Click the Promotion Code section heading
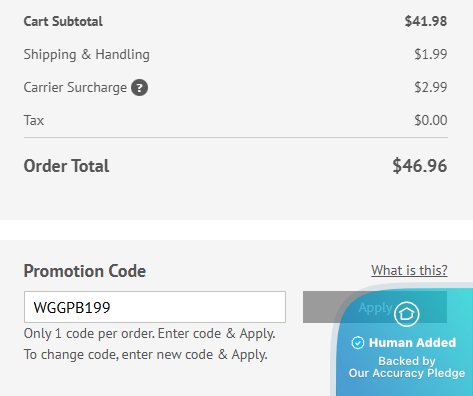 [85, 271]
